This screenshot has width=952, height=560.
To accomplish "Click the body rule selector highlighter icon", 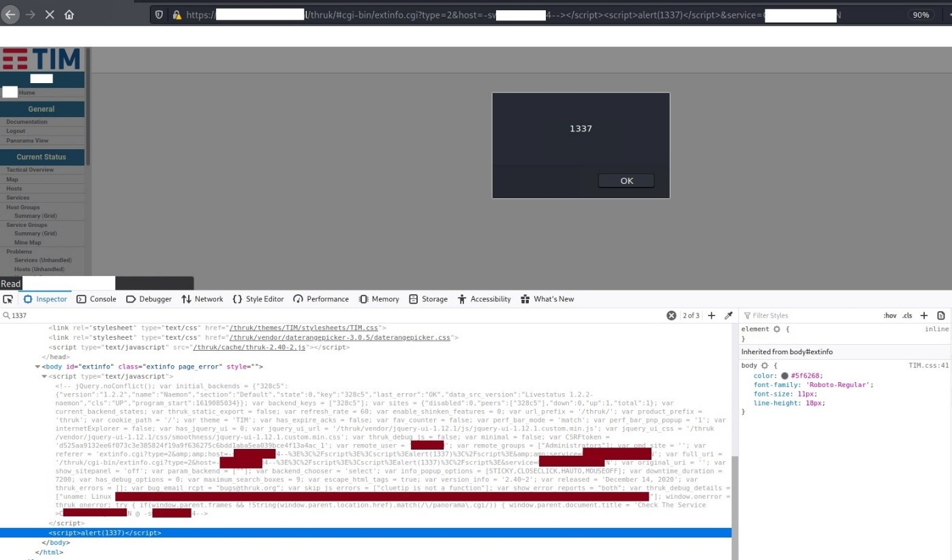I will tap(764, 366).
